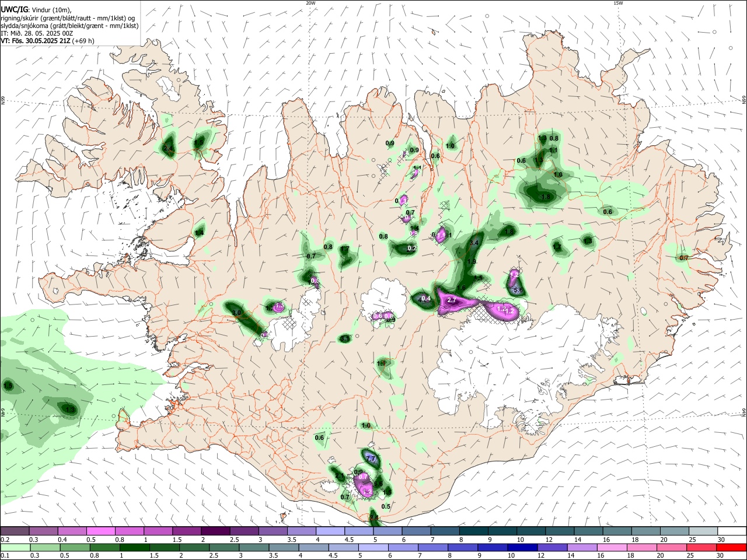747x560 pixels.
Task: Click the '15W' longitude label
Action: click(x=617, y=3)
